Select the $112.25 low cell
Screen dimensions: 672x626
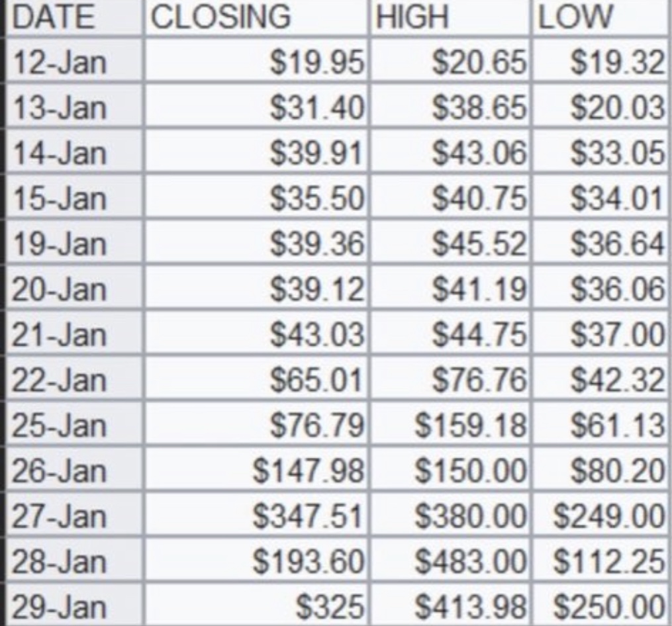coord(608,561)
